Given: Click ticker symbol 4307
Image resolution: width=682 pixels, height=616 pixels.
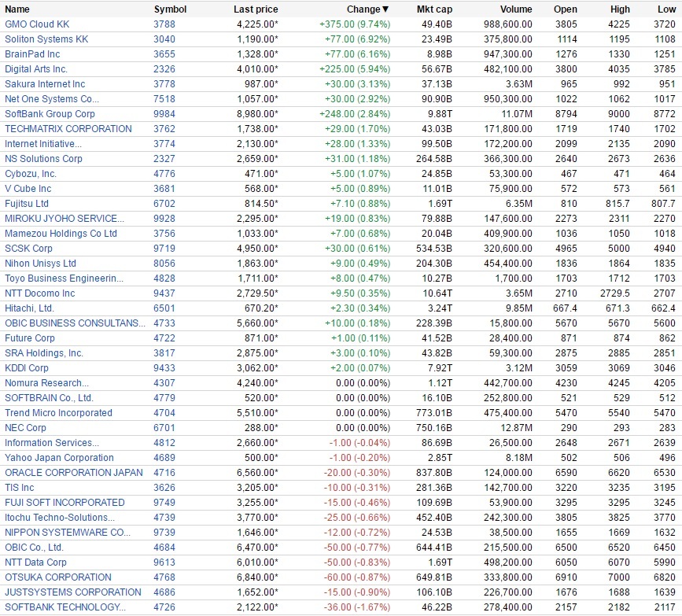Looking at the screenshot, I should [x=164, y=383].
